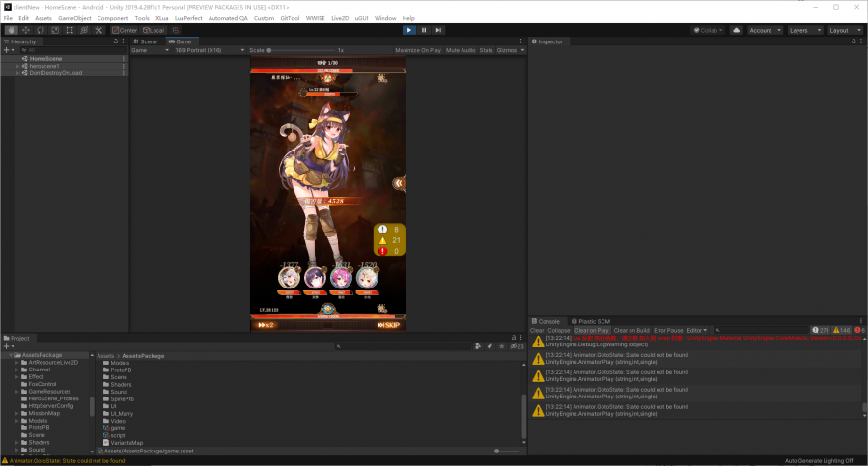
Task: Select the combined Transform tool
Action: tap(84, 30)
